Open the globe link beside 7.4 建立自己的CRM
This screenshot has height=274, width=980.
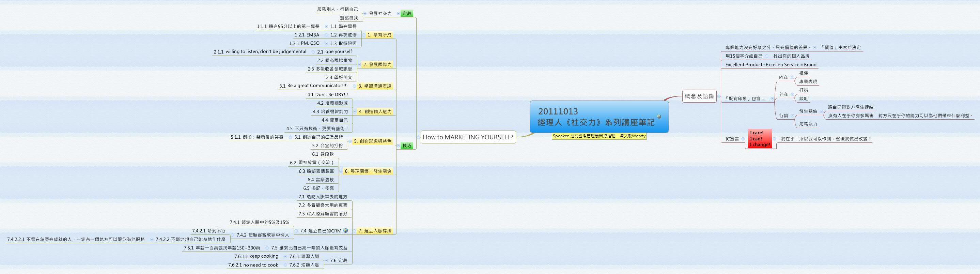point(345,231)
